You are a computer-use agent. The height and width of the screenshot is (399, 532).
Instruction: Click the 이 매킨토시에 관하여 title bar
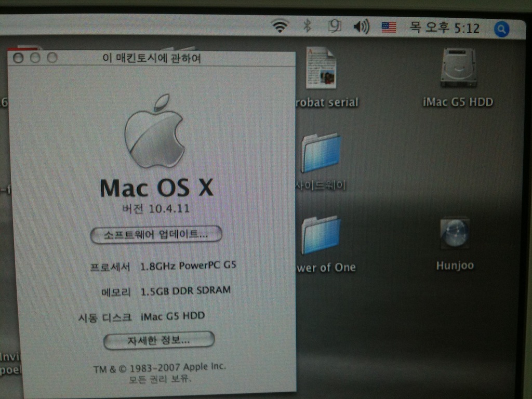pyautogui.click(x=152, y=58)
